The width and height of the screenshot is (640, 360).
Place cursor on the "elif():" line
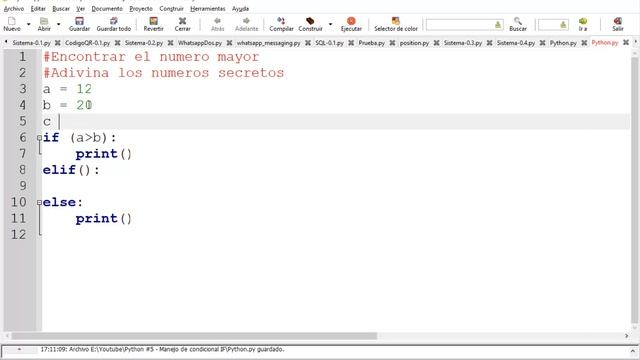71,170
